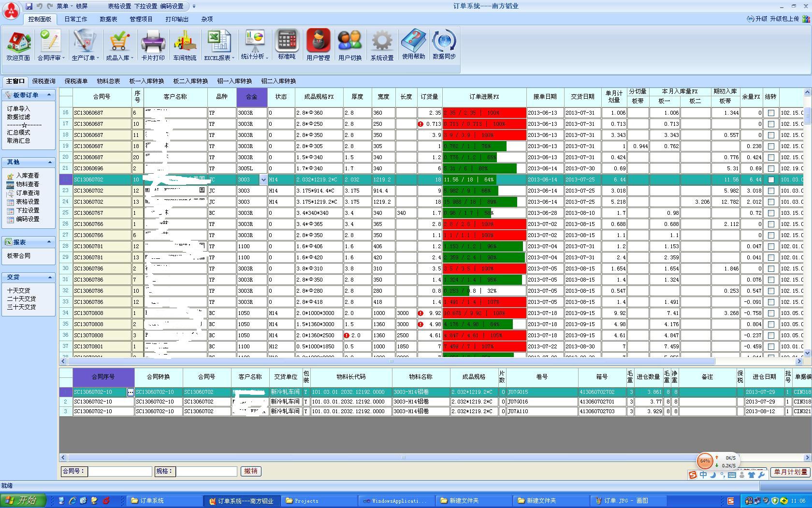Switch to the 日常工作 ribbon tab
This screenshot has height=508, width=812.
coord(75,19)
